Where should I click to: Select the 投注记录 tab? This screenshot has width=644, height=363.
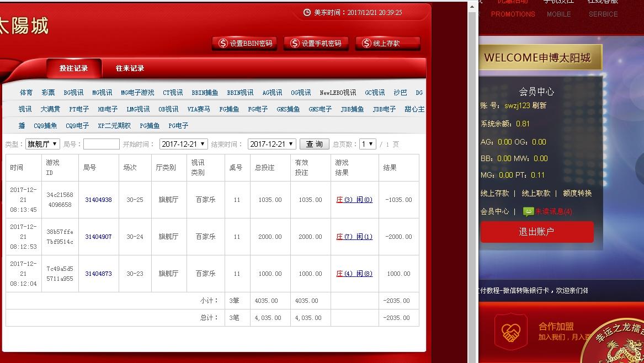click(74, 68)
